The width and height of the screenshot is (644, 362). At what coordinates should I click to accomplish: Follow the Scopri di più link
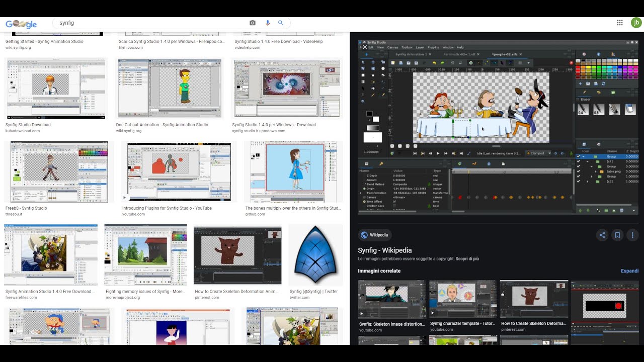pos(467,259)
